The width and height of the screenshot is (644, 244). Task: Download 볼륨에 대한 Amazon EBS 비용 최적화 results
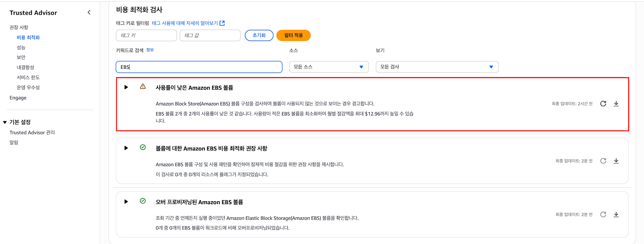click(616, 161)
